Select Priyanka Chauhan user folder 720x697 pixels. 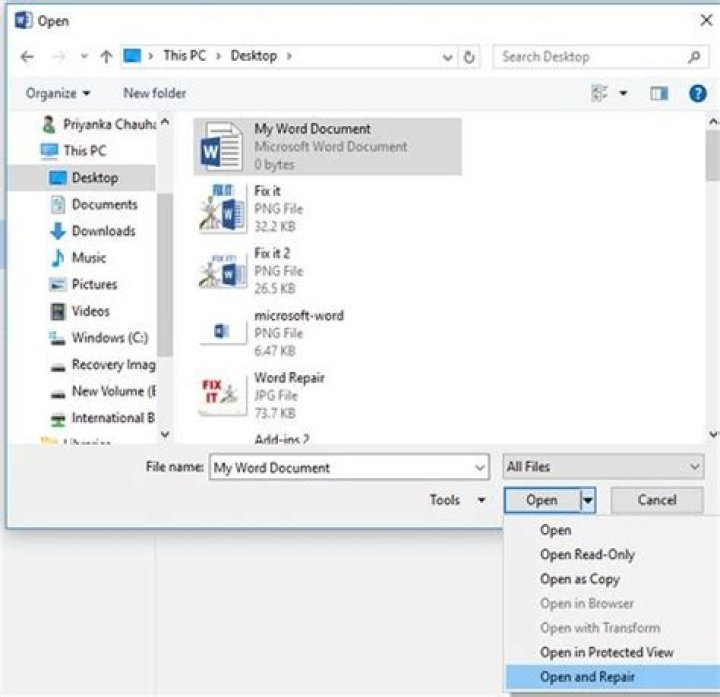click(x=98, y=124)
